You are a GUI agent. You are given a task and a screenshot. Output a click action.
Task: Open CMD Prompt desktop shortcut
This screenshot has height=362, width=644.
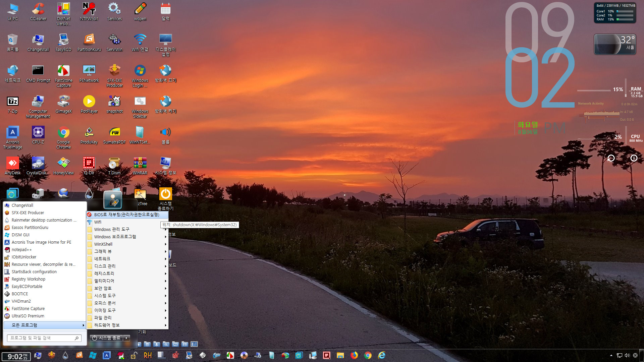[38, 74]
